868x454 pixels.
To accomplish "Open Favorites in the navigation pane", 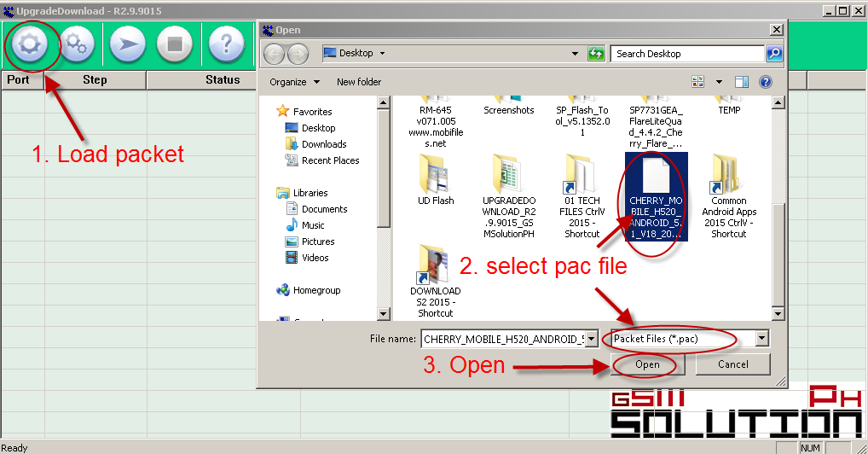I will click(x=304, y=112).
